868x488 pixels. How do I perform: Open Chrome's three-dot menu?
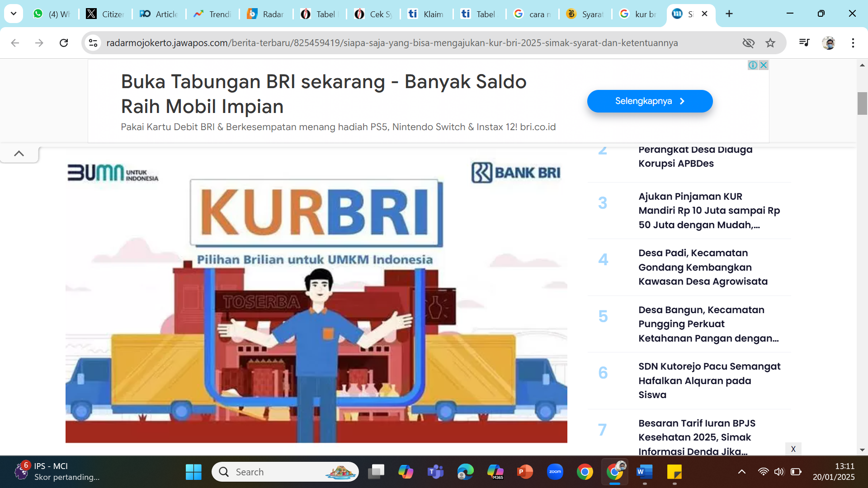[853, 43]
